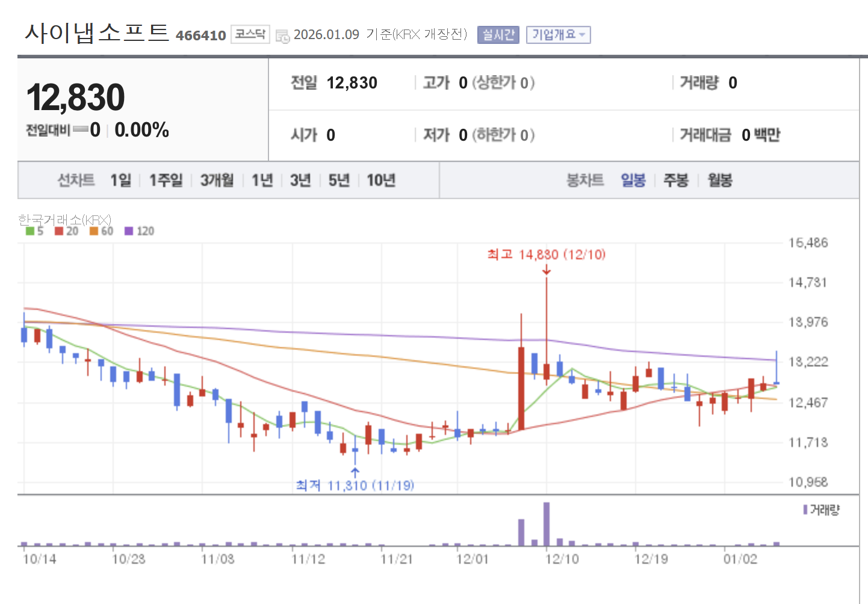Click the 10/14 date on x-axis
This screenshot has height=604, width=868.
click(40, 559)
